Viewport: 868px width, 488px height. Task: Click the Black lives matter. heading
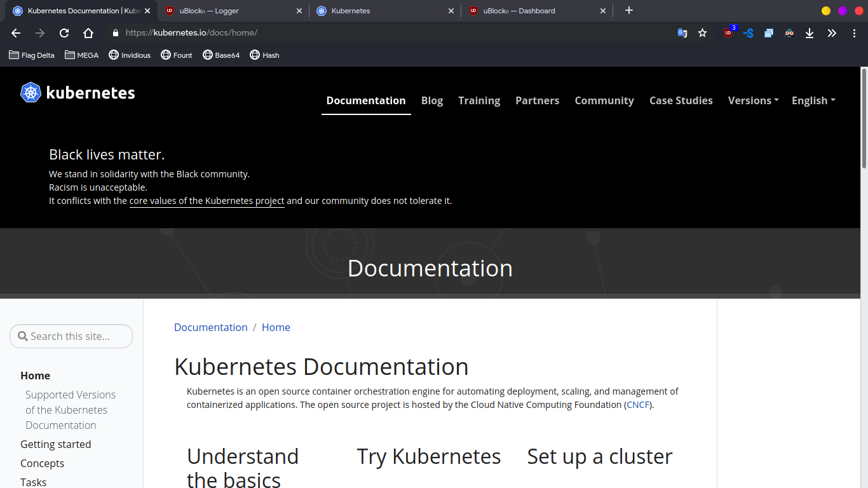tap(107, 154)
